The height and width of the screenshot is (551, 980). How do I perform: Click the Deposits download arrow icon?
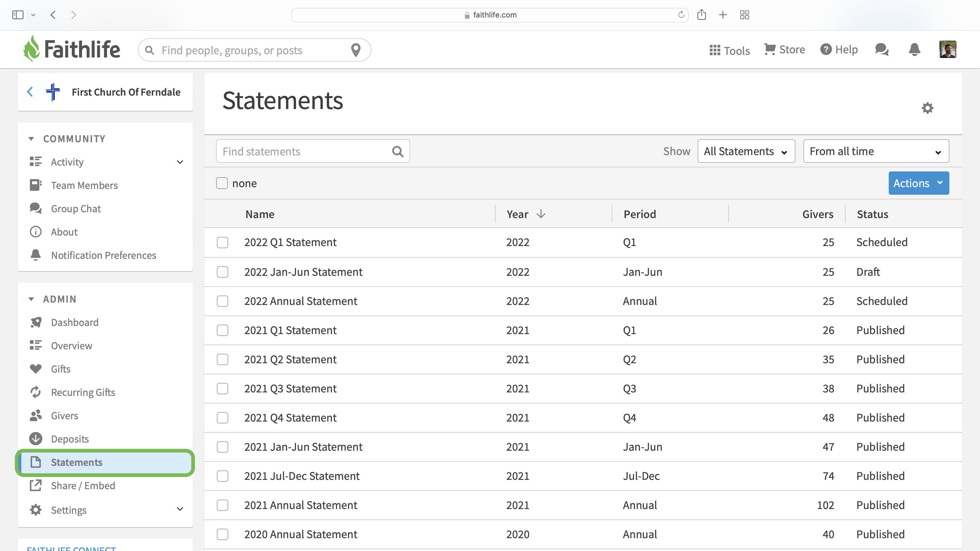pyautogui.click(x=35, y=438)
